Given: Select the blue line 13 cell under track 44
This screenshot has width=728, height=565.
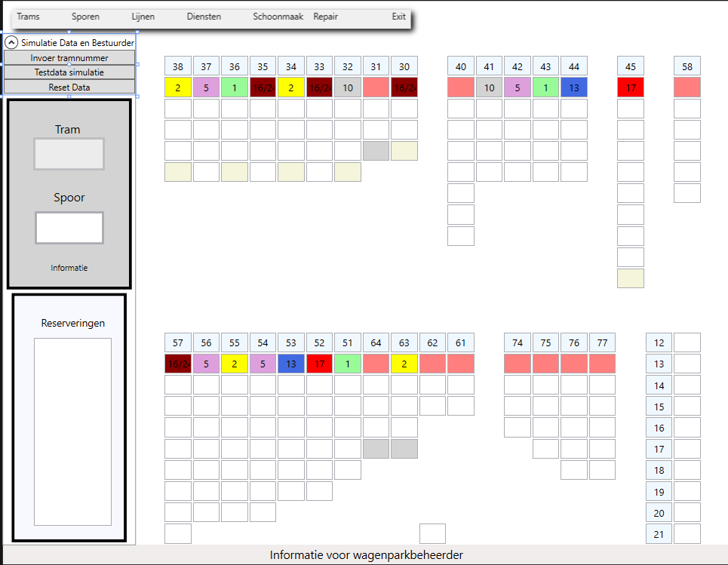Looking at the screenshot, I should (574, 88).
